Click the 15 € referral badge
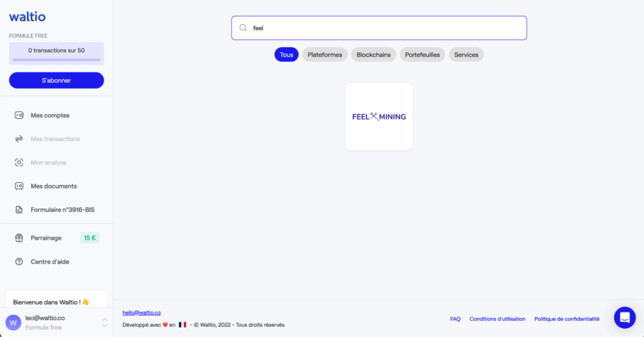This screenshot has height=337, width=644. (x=89, y=238)
